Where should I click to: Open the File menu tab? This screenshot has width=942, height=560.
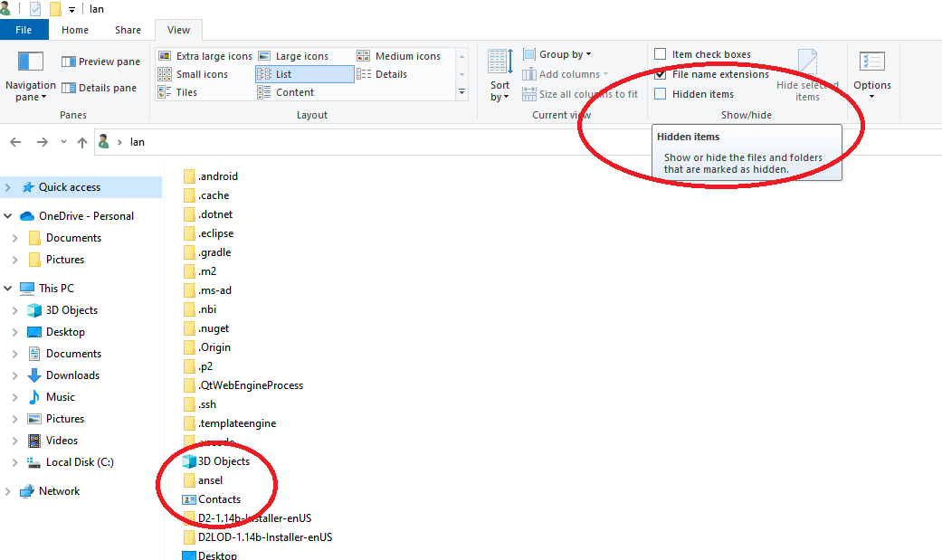24,30
